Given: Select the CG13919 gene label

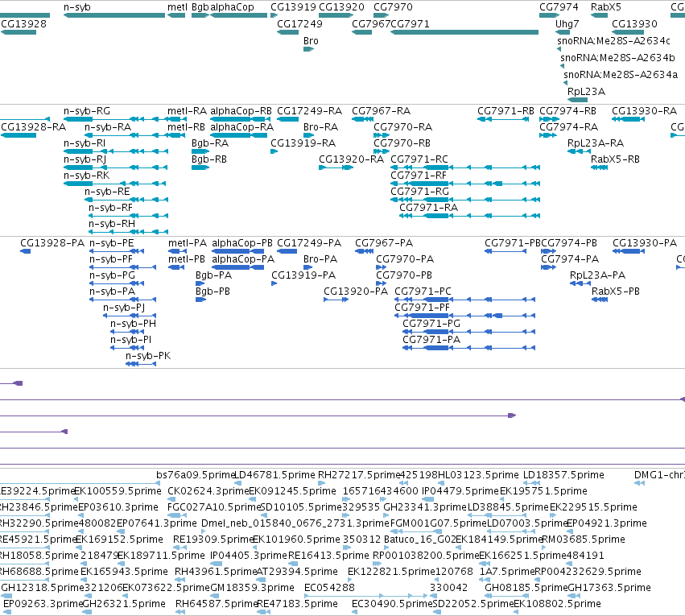Looking at the screenshot, I should [x=293, y=7].
